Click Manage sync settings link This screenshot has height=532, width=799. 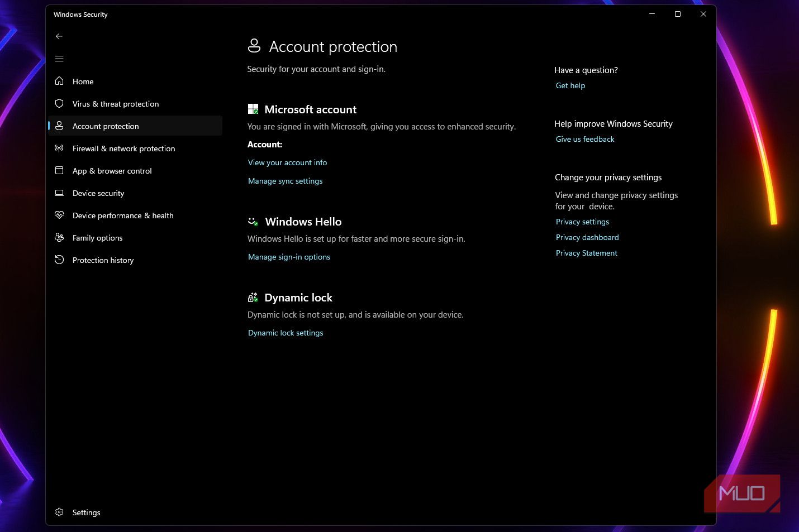[286, 181]
